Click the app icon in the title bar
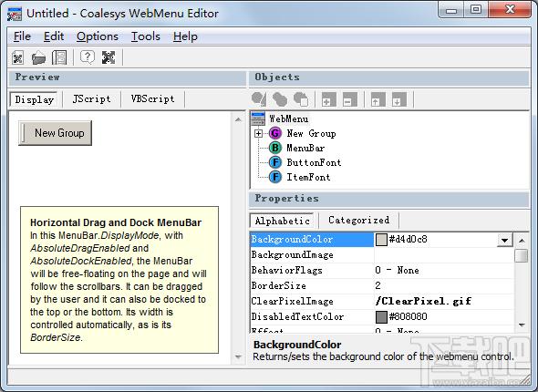 [15, 14]
